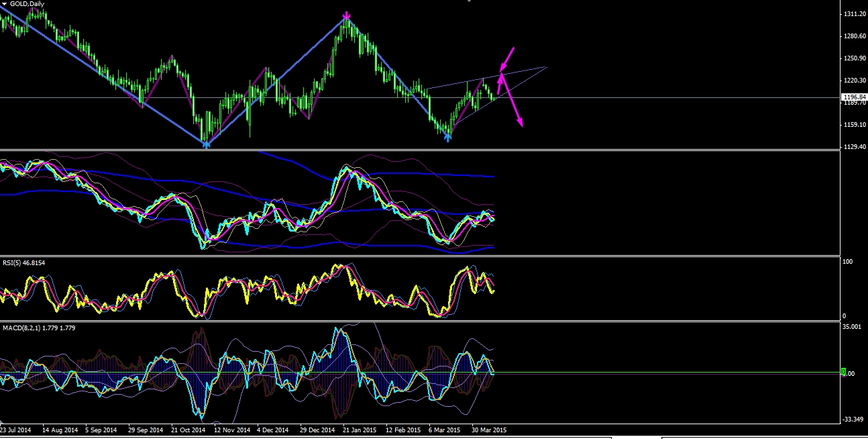Click the 21 Jan 2015 date label
868x439 pixels.
pos(361,430)
